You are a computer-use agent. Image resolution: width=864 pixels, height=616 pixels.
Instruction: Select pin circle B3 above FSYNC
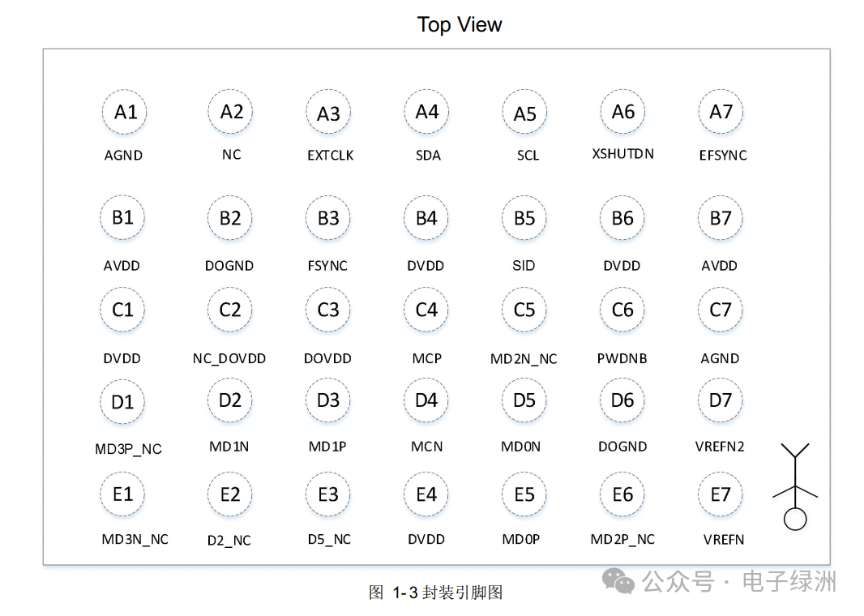328,219
